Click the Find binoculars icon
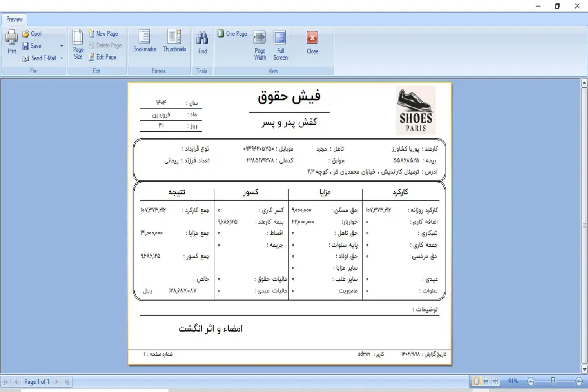Viewport: 588px width, 392px height. (x=202, y=42)
